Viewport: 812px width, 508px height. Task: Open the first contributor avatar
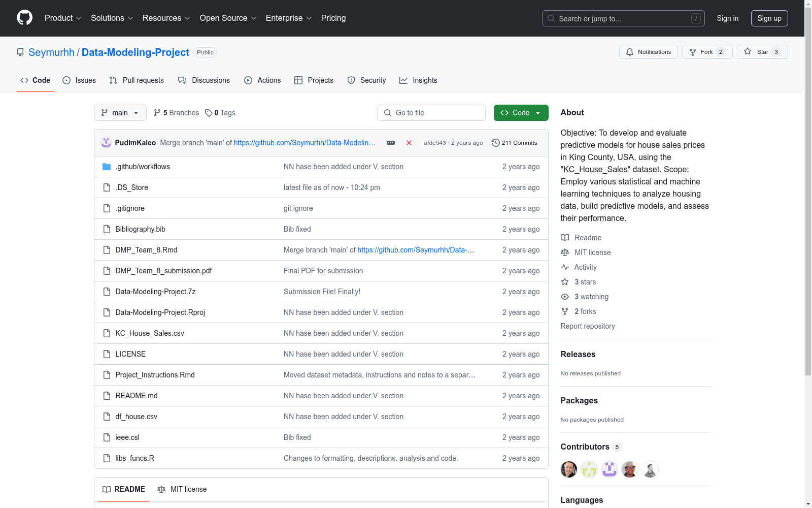tap(569, 469)
